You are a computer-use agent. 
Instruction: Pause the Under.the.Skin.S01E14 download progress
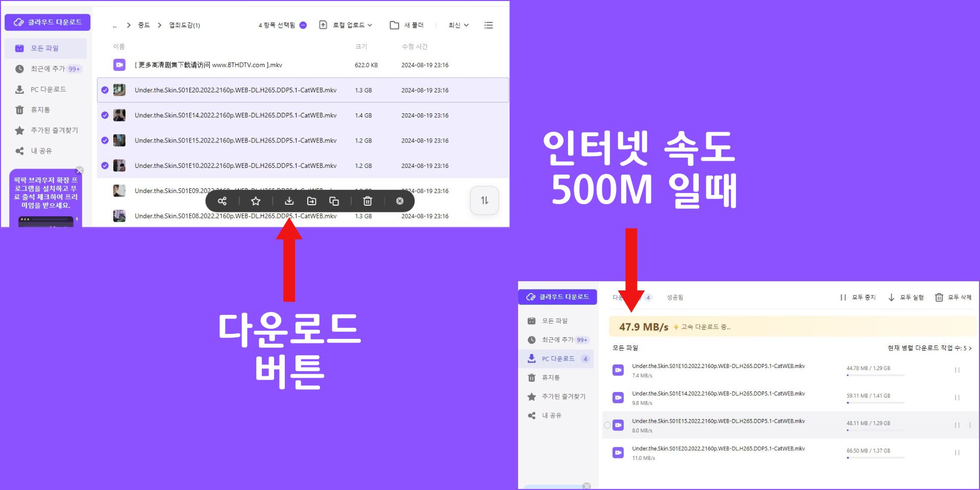[x=957, y=397]
